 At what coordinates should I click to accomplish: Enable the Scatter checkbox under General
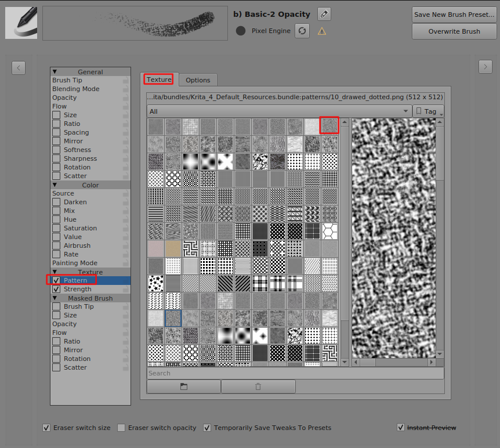[56, 176]
